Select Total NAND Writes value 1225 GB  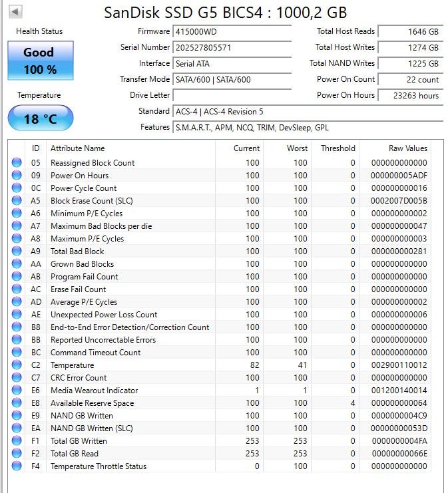[411, 63]
